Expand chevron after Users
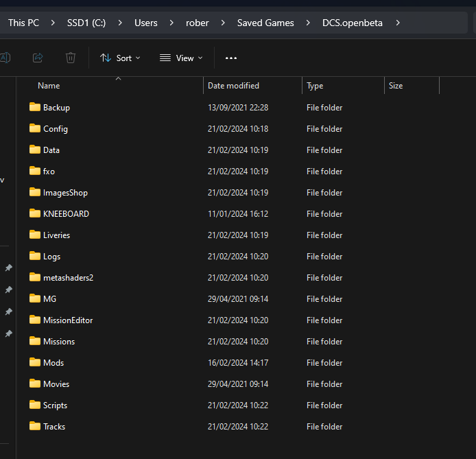The width and height of the screenshot is (476, 459). [x=171, y=23]
